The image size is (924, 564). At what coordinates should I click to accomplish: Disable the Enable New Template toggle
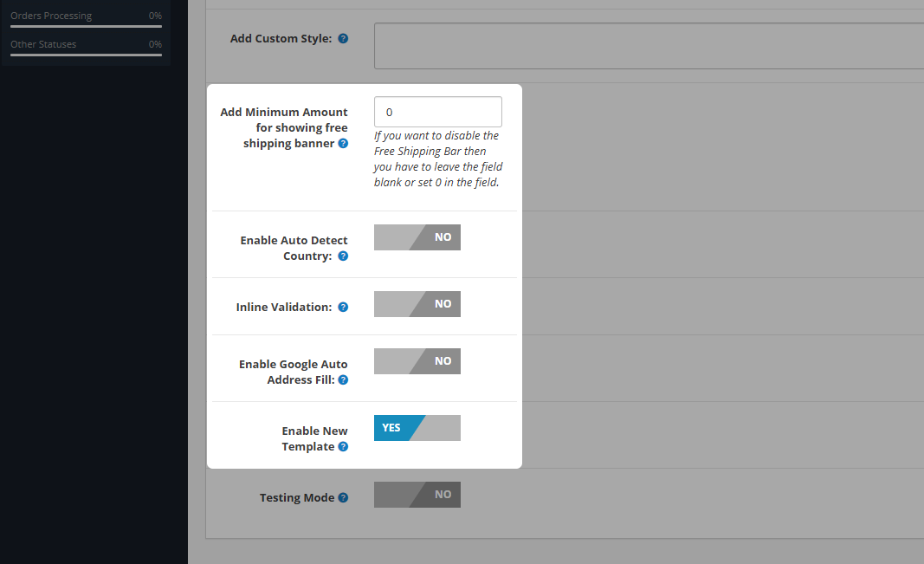(x=417, y=428)
